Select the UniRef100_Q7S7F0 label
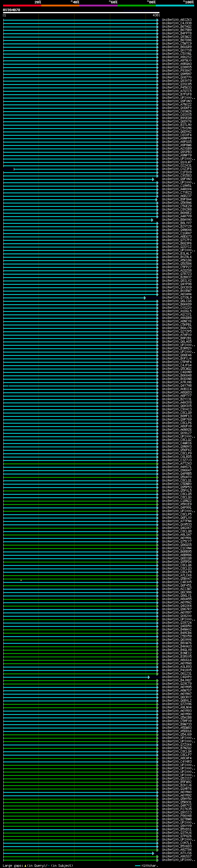The height and width of the screenshot is (868, 197). click(x=177, y=240)
